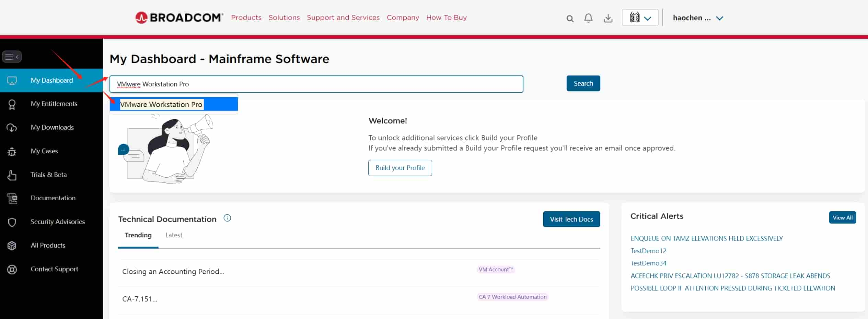The width and height of the screenshot is (868, 319).
Task: Expand the Mainframe Software division dropdown
Action: 640,17
